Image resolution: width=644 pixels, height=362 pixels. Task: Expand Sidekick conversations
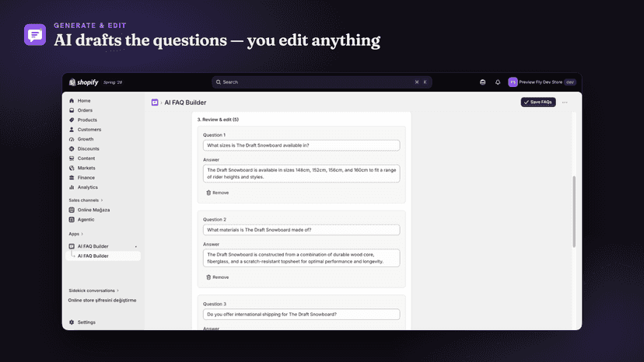93,291
